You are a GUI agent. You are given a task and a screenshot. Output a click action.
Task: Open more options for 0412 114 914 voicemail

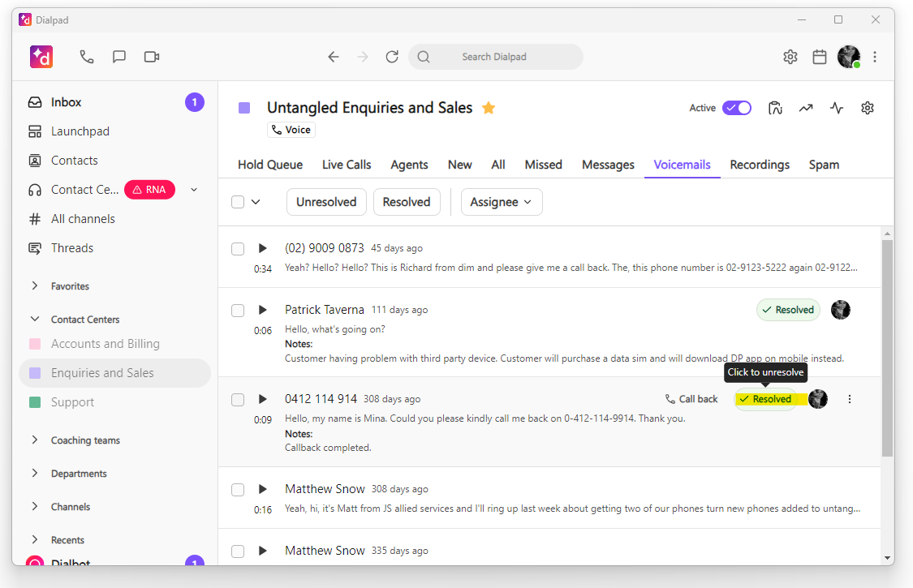(x=850, y=399)
